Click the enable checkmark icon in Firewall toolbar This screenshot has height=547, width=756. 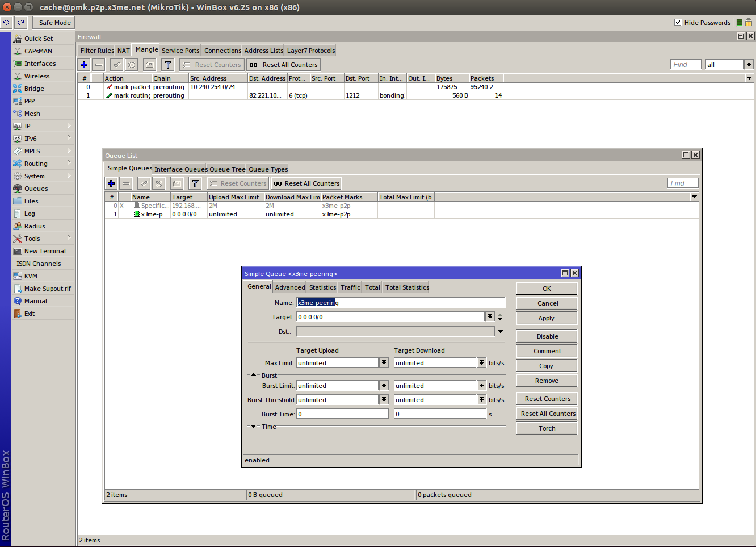[116, 65]
